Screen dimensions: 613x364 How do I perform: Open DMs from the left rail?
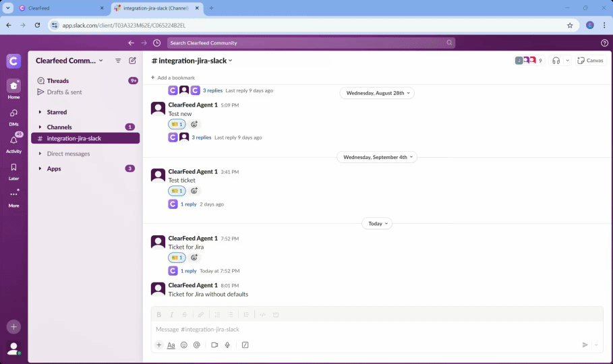click(13, 115)
